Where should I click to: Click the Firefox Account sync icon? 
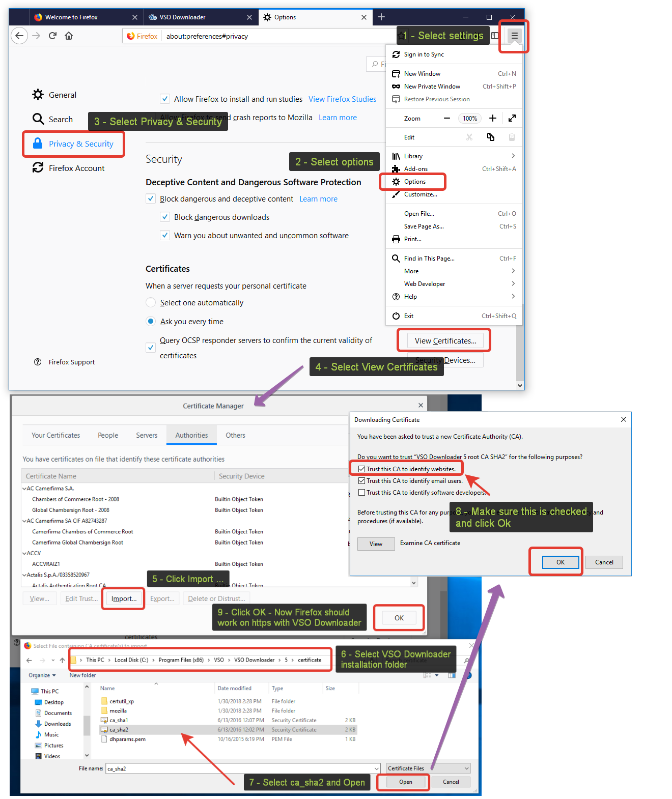(x=38, y=167)
